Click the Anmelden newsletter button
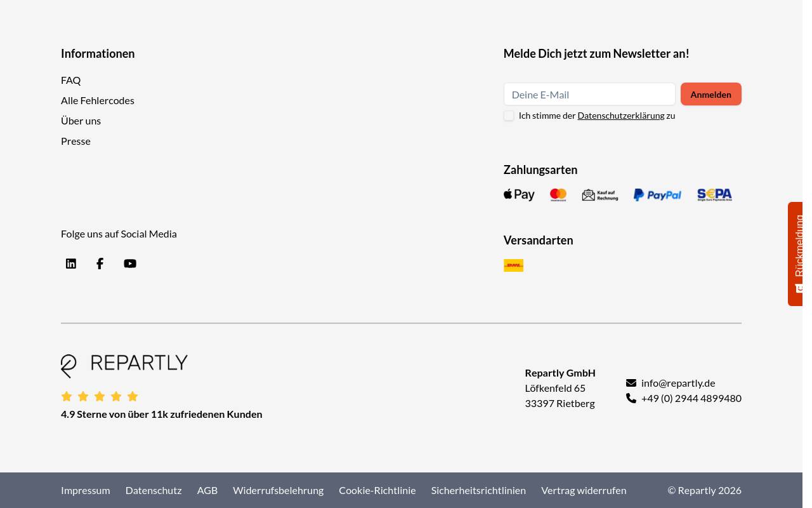The height and width of the screenshot is (508, 812). 711,94
